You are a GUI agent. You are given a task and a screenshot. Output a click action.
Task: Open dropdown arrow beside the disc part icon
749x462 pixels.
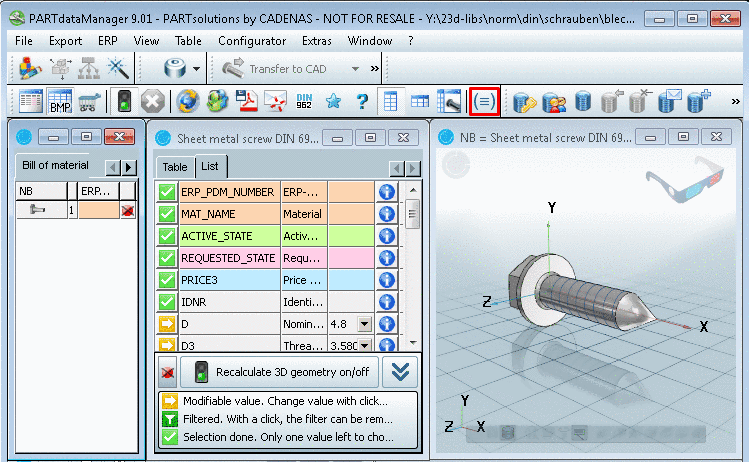(x=196, y=69)
